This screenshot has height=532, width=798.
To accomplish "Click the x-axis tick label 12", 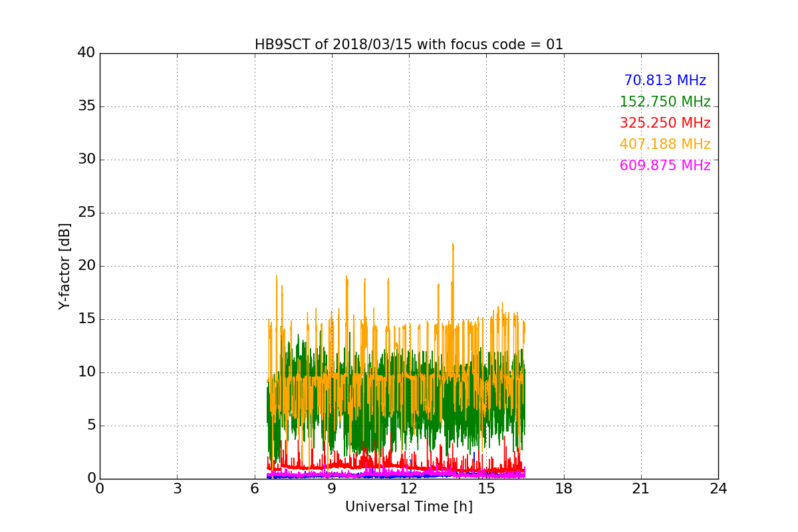I will click(x=409, y=489).
